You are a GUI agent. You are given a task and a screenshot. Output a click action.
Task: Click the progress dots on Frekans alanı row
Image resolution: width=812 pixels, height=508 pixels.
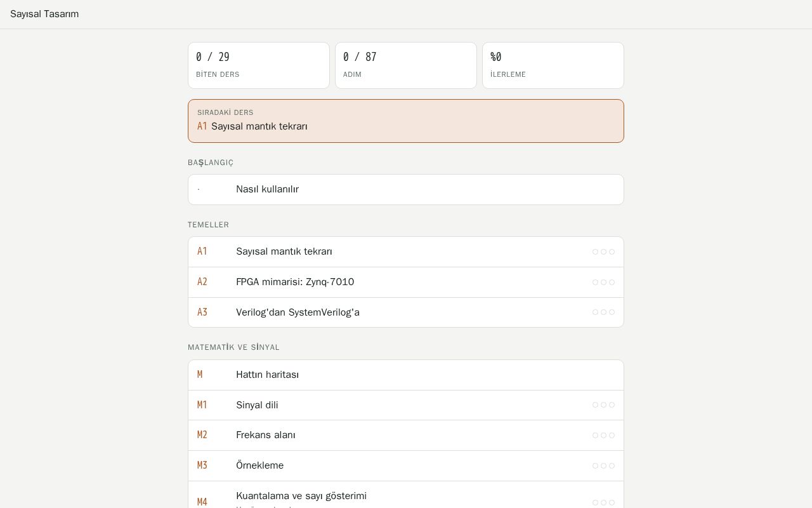[x=603, y=435]
